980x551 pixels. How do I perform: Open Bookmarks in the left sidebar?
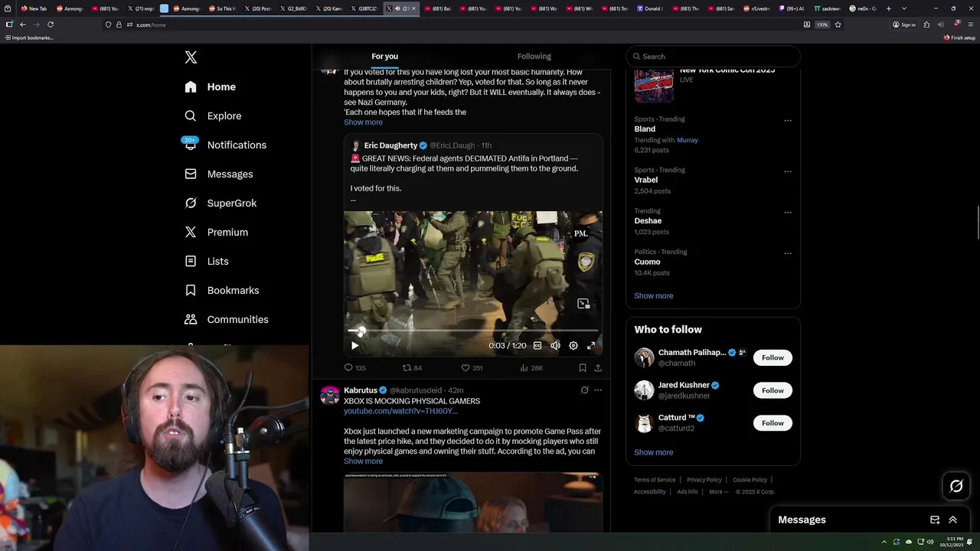click(x=222, y=290)
